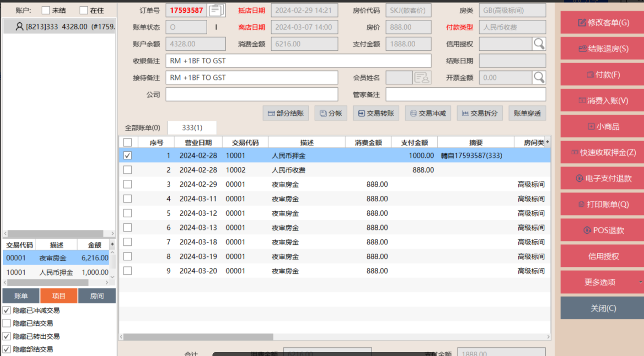Expand the column chooser plus in table header
644x356 pixels.
(x=547, y=142)
